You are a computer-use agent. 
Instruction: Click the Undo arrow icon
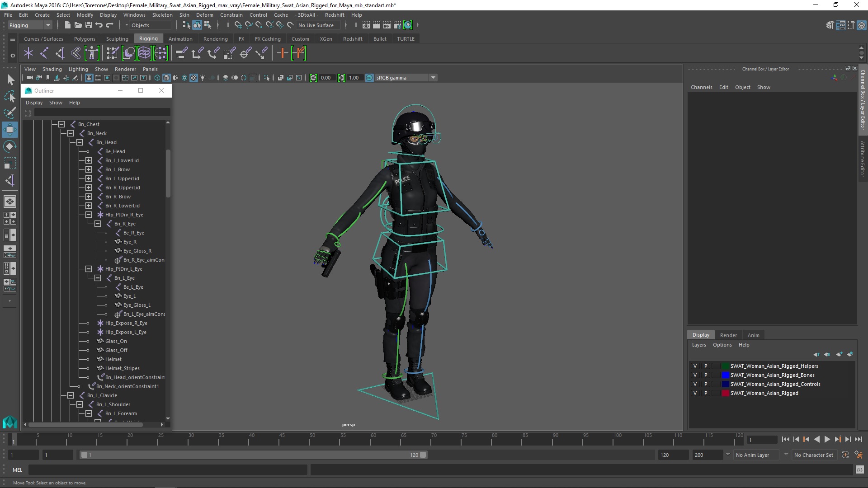point(99,25)
